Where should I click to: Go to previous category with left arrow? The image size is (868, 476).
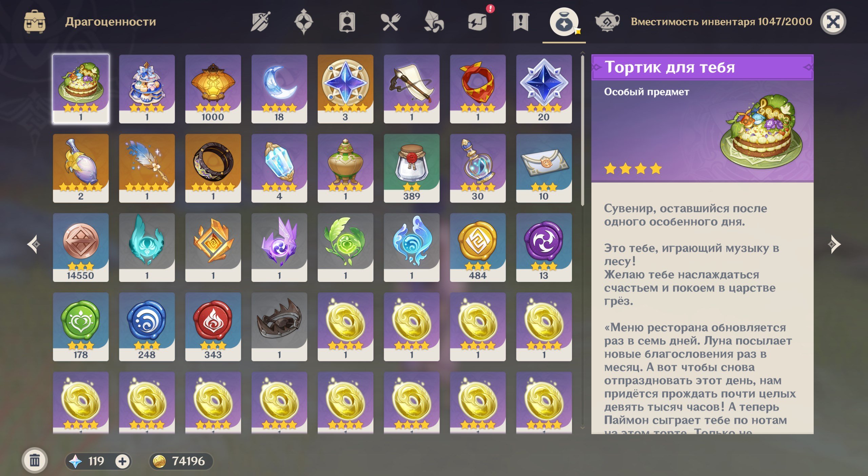coord(34,244)
